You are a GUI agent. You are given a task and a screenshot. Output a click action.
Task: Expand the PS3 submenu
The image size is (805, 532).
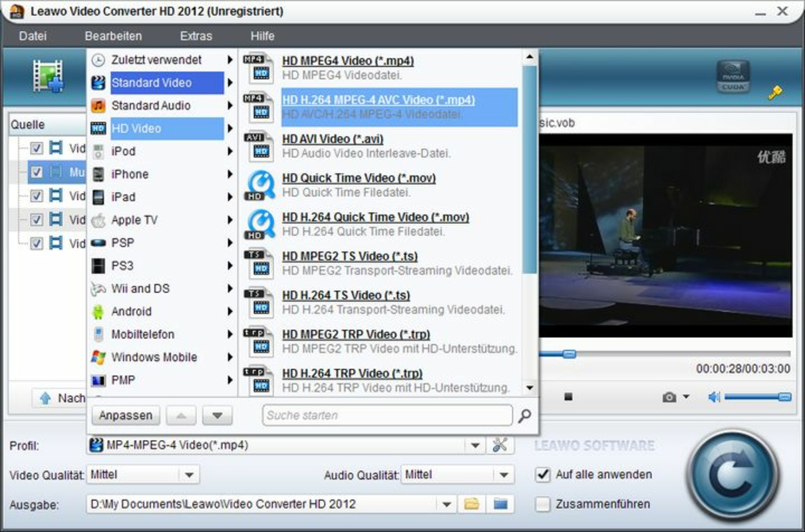click(230, 266)
